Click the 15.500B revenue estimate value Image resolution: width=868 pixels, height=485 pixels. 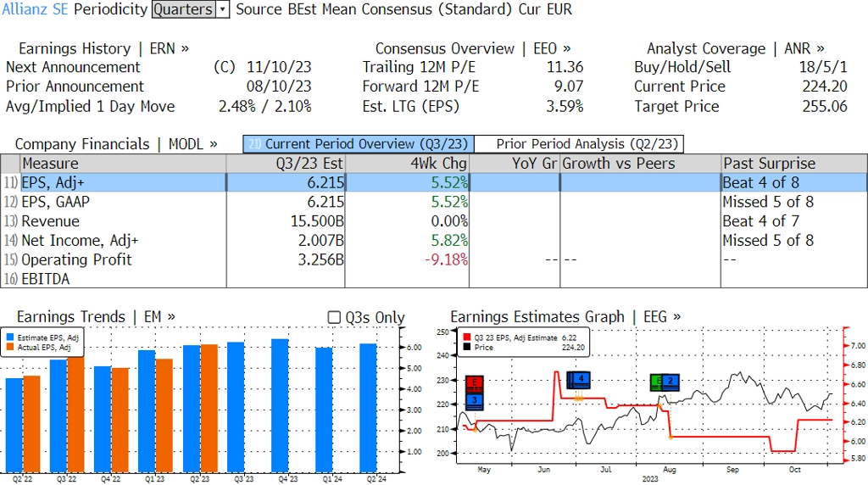tap(317, 221)
